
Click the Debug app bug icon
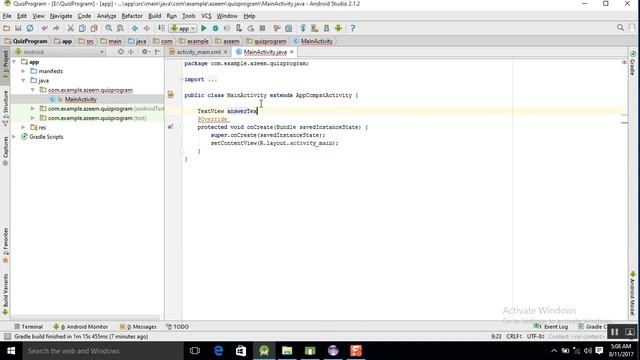coord(216,28)
